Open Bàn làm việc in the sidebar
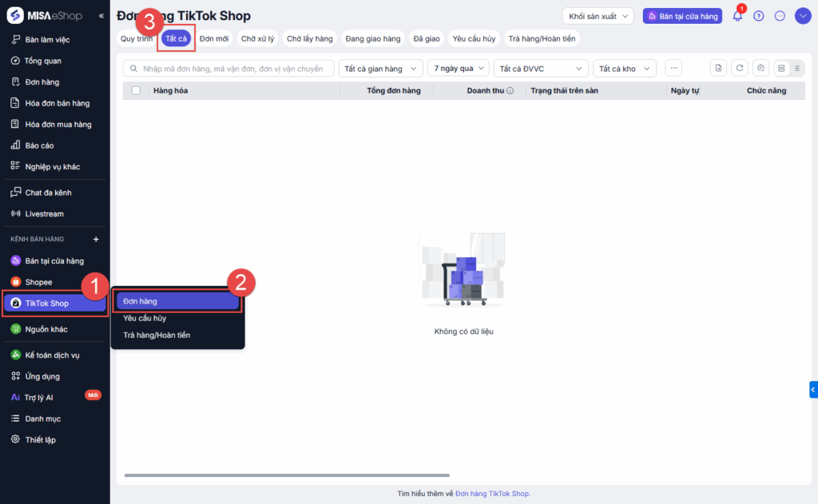 [47, 40]
